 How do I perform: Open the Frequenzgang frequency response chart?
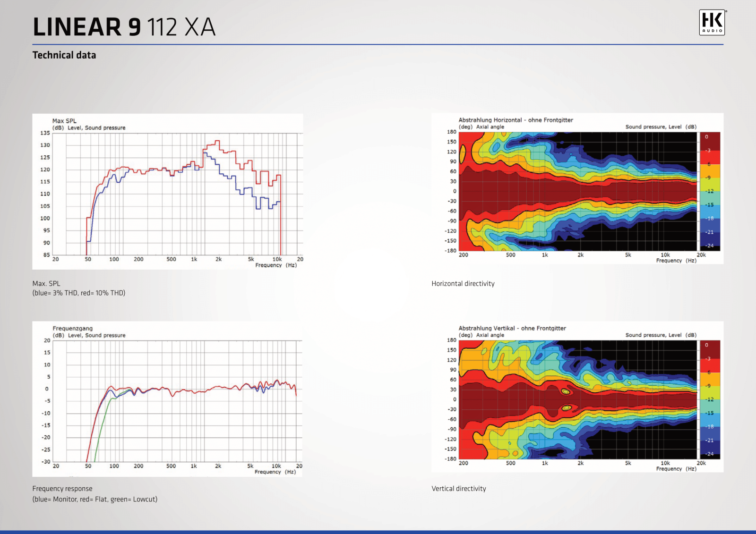(x=167, y=399)
